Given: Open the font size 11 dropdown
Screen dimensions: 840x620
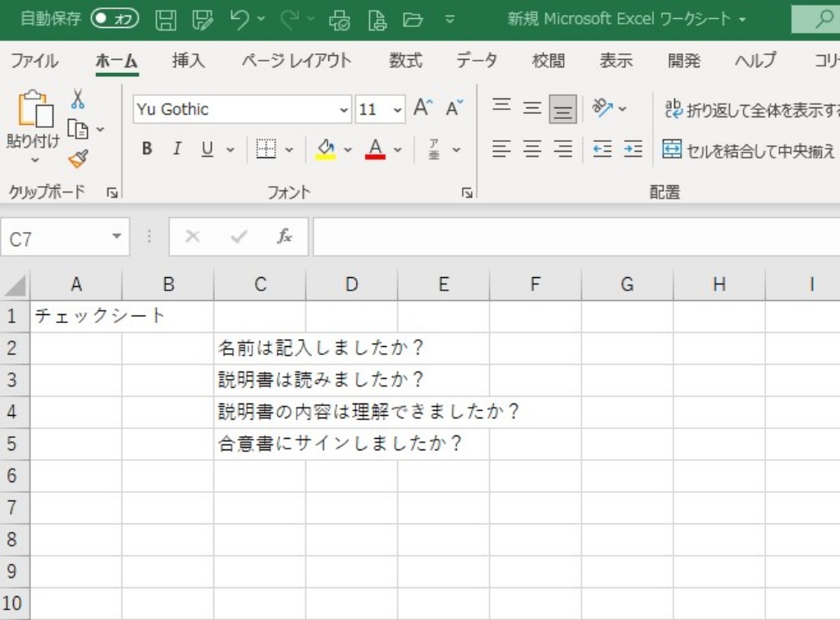Looking at the screenshot, I should (x=397, y=110).
